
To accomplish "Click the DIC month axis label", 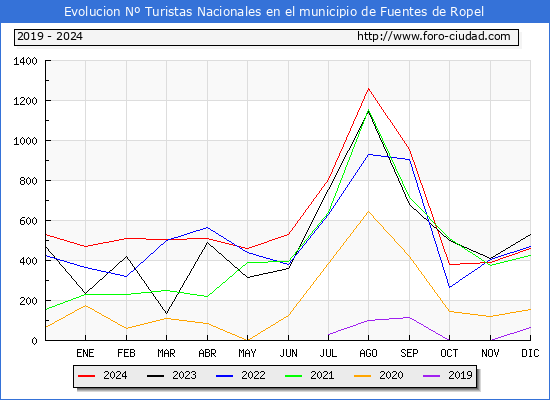I will pos(530,353).
